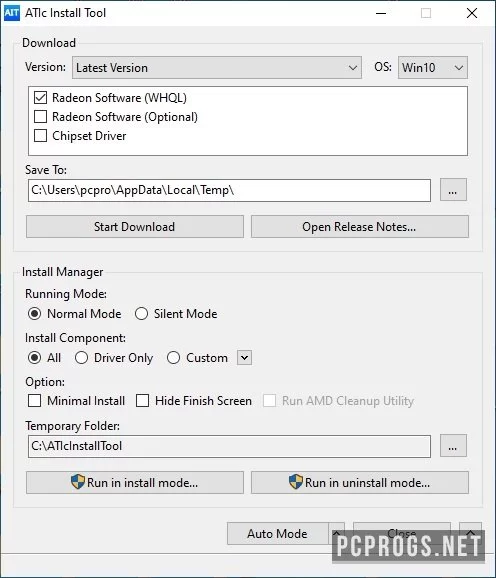Select the Custom install component radio
This screenshot has height=578, width=496.
pyautogui.click(x=174, y=358)
